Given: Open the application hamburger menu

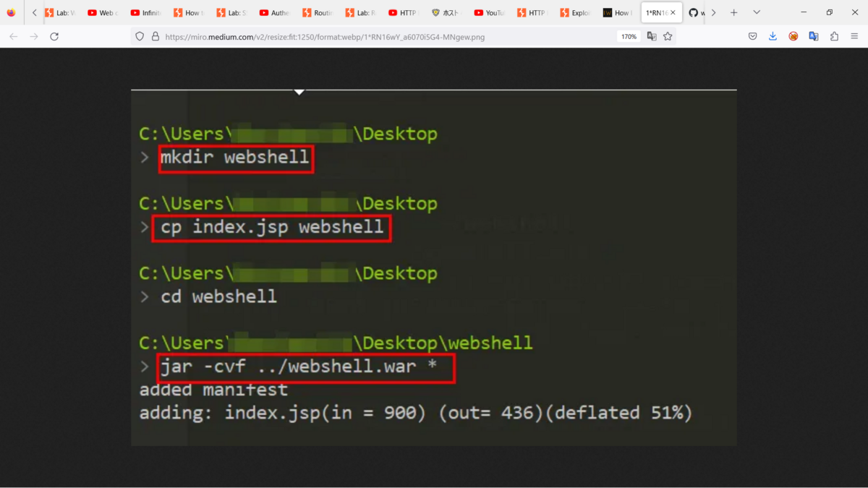Looking at the screenshot, I should pos(854,35).
